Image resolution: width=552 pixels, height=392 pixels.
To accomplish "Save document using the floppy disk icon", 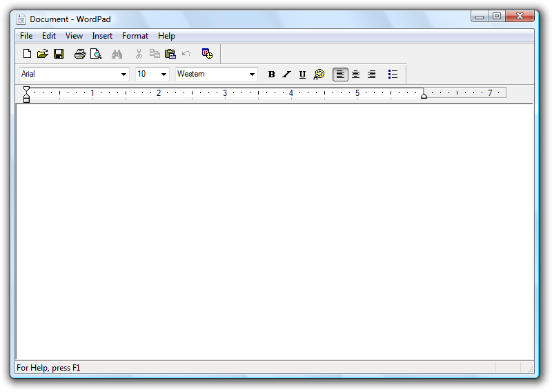I will tap(59, 54).
